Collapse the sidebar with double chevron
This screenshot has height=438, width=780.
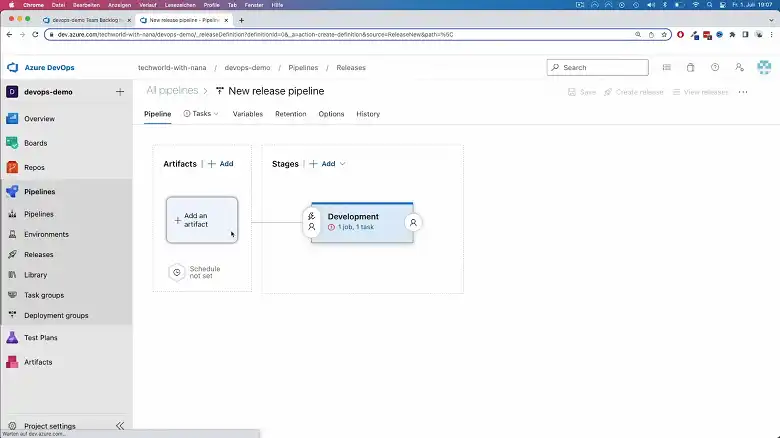tap(120, 426)
